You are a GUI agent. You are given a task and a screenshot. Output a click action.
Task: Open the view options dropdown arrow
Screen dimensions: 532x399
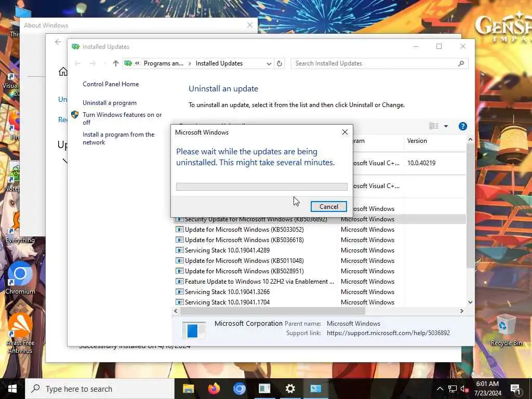click(446, 126)
